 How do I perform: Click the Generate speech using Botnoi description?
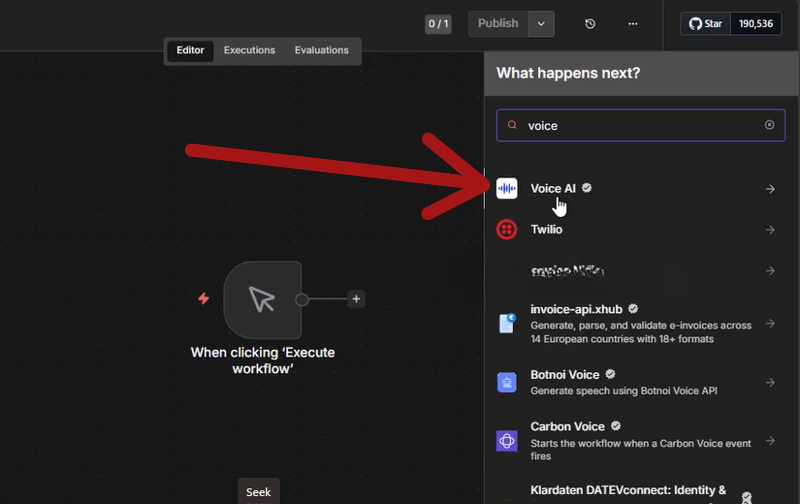click(x=623, y=391)
